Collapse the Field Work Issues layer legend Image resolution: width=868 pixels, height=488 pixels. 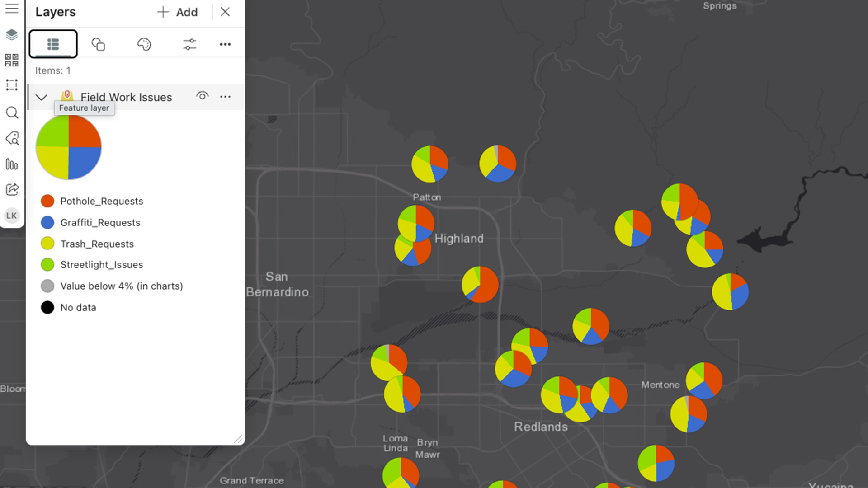click(42, 97)
